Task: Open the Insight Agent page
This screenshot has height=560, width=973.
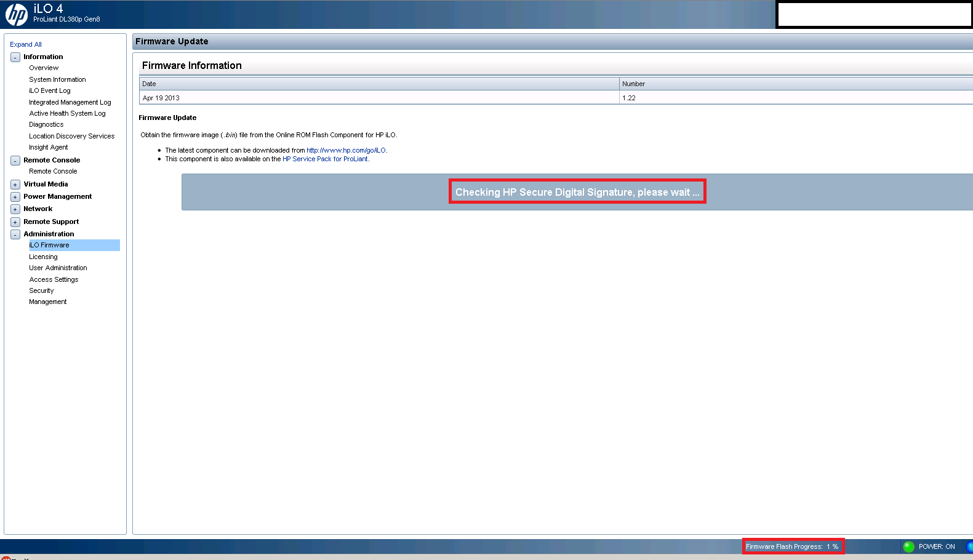Action: tap(49, 147)
